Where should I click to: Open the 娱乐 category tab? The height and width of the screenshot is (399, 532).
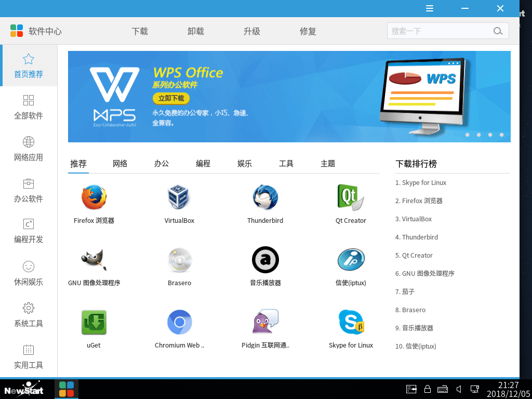(245, 164)
